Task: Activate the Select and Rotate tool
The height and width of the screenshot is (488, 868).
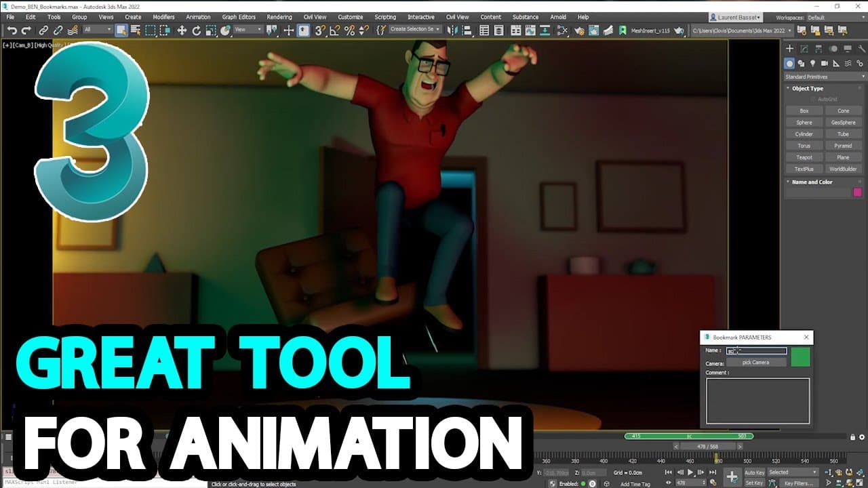Action: [x=197, y=30]
